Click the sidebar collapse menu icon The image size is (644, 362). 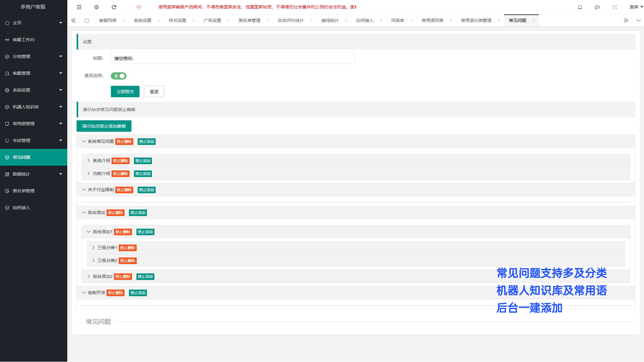tap(79, 7)
